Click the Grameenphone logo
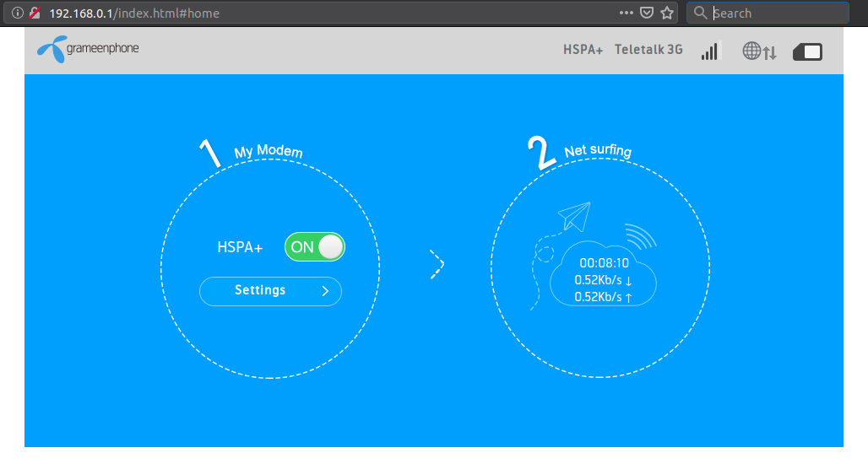Screen dimensions: 868x464 point(88,49)
